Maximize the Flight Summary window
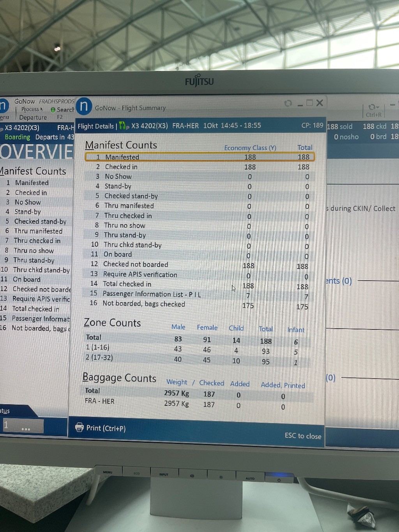Image resolution: width=399 pixels, height=532 pixels. click(310, 103)
